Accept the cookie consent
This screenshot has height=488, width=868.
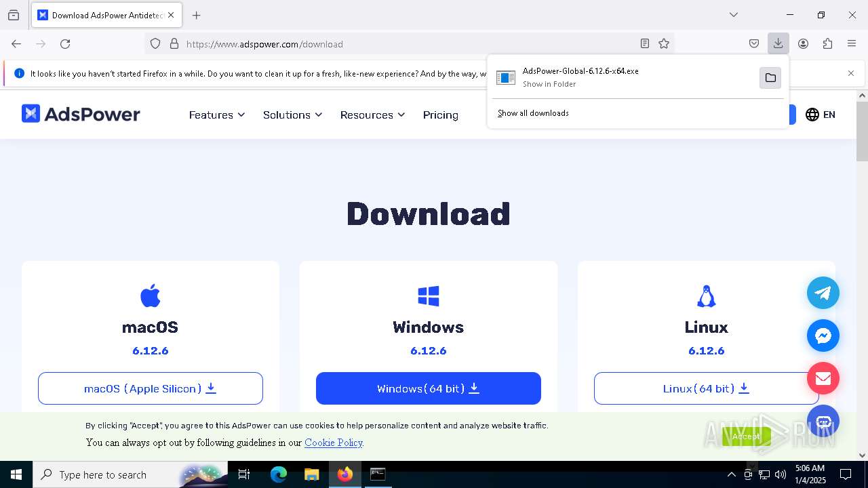747,436
